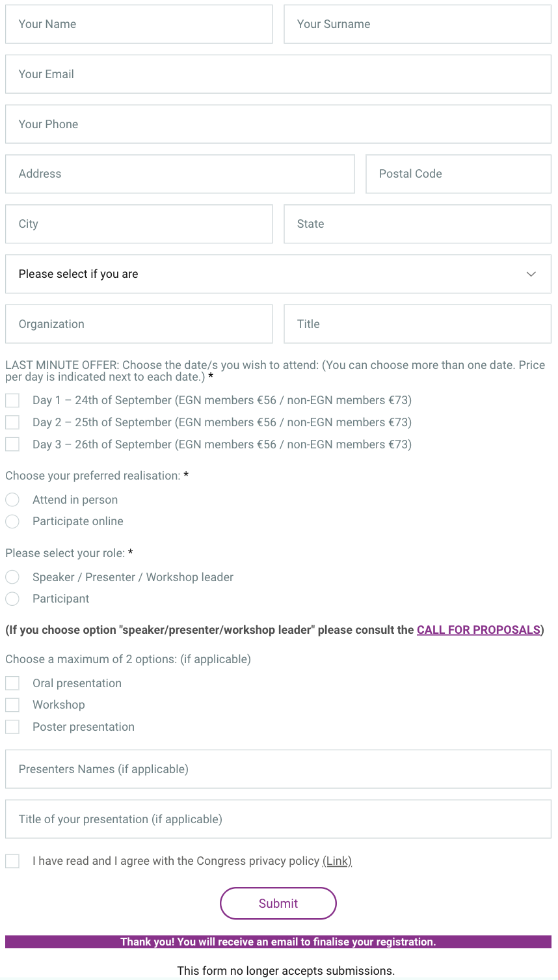Open the 'Please select if you are' dropdown

pos(278,274)
